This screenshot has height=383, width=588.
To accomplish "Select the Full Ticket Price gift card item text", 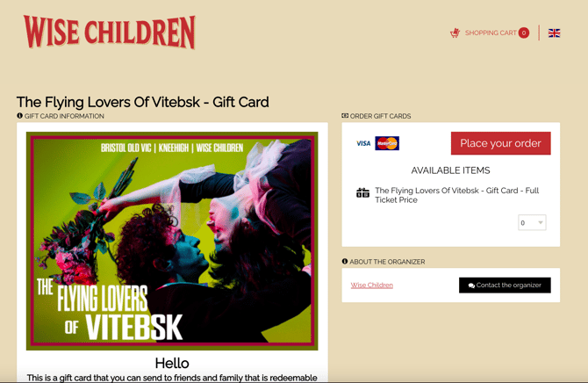I will pyautogui.click(x=456, y=195).
